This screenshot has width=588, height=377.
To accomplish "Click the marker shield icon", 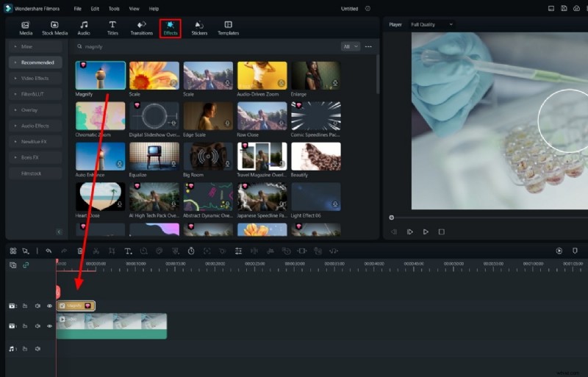I will click(575, 251).
